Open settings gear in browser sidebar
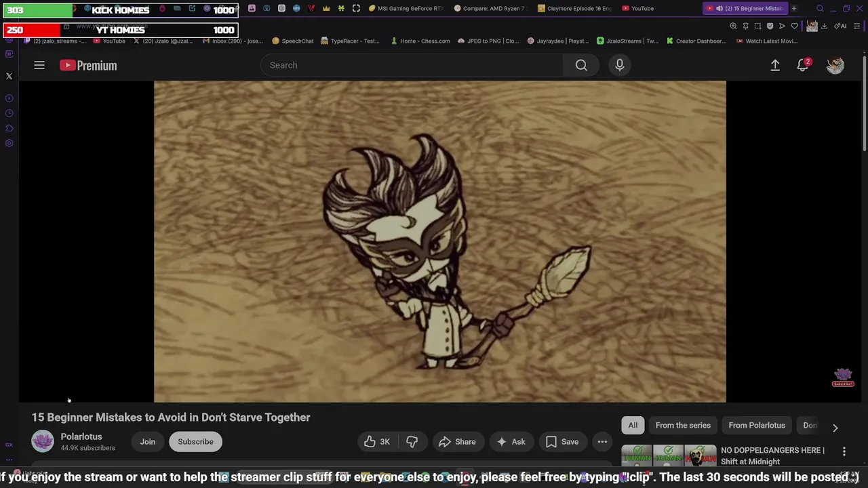 click(9, 143)
